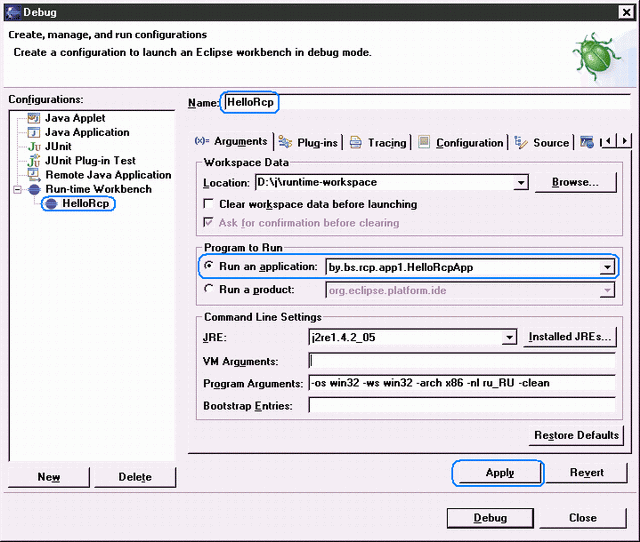Click the Browse... button
The width and height of the screenshot is (640, 542).
[x=576, y=182]
